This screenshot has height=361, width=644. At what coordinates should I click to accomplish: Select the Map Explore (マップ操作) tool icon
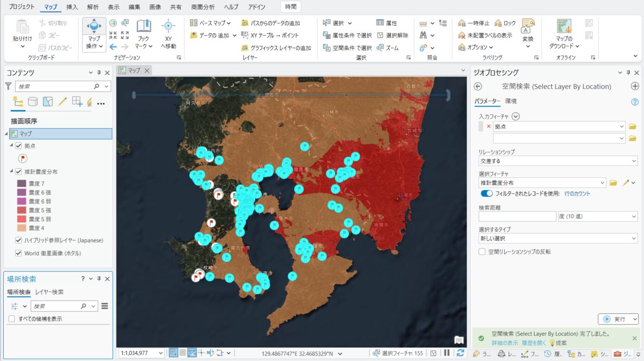pos(94,26)
